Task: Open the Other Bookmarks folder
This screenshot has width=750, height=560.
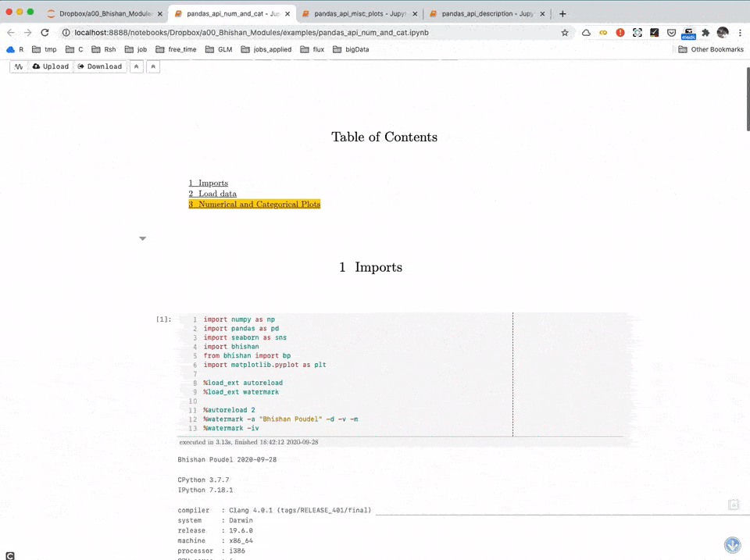Action: click(x=711, y=49)
